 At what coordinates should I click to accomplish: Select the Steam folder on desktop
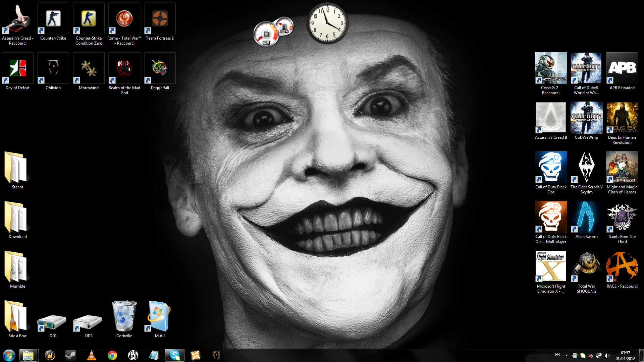(x=17, y=170)
